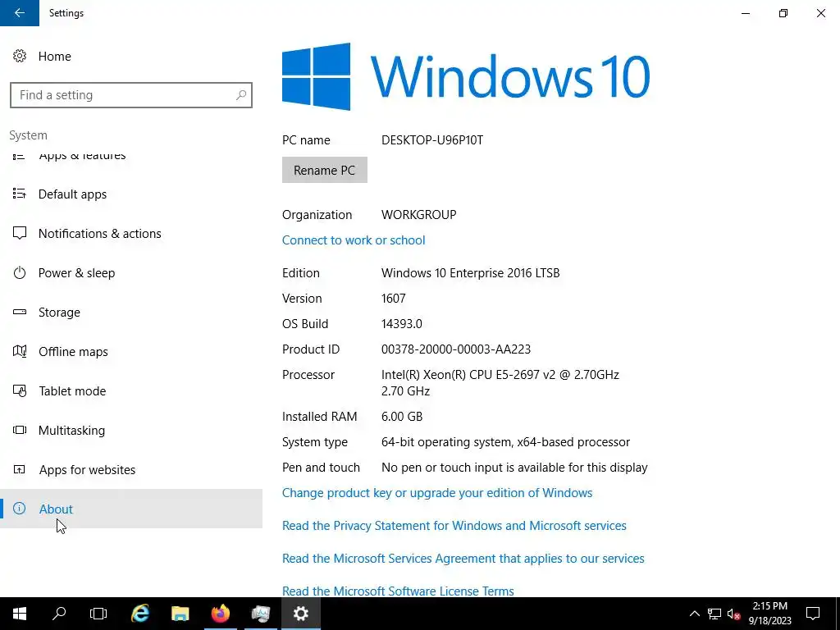This screenshot has height=630, width=840.
Task: Click the Apps for websites icon
Action: tap(20, 469)
